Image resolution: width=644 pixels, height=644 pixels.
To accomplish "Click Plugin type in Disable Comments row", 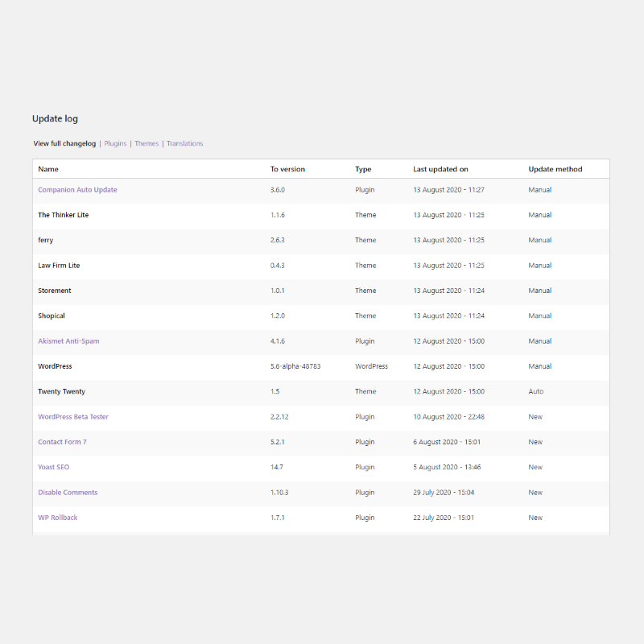I will point(365,493).
